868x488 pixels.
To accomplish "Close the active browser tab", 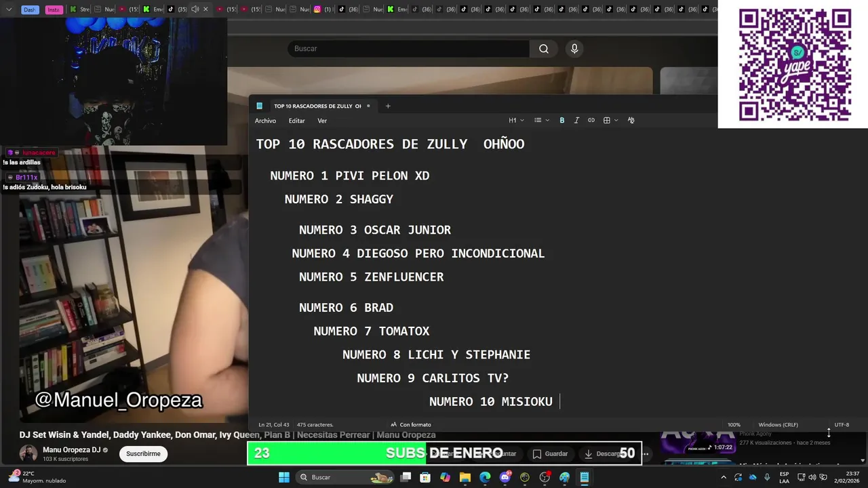I will [x=205, y=9].
